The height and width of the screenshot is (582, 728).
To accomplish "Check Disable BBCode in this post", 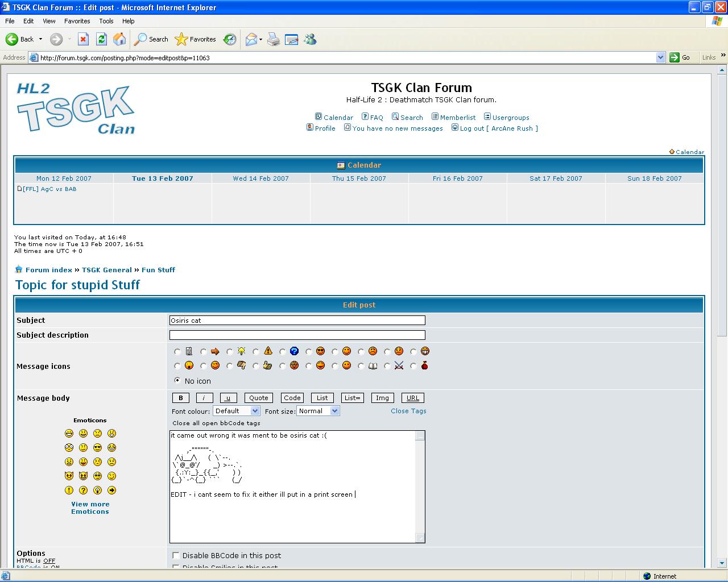I will (x=176, y=555).
